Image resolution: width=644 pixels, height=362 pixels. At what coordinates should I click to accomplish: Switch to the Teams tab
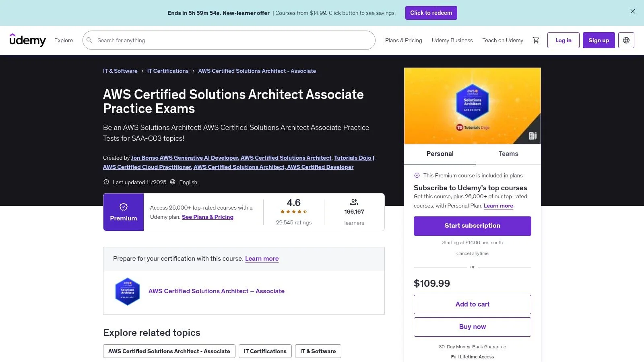pyautogui.click(x=508, y=154)
